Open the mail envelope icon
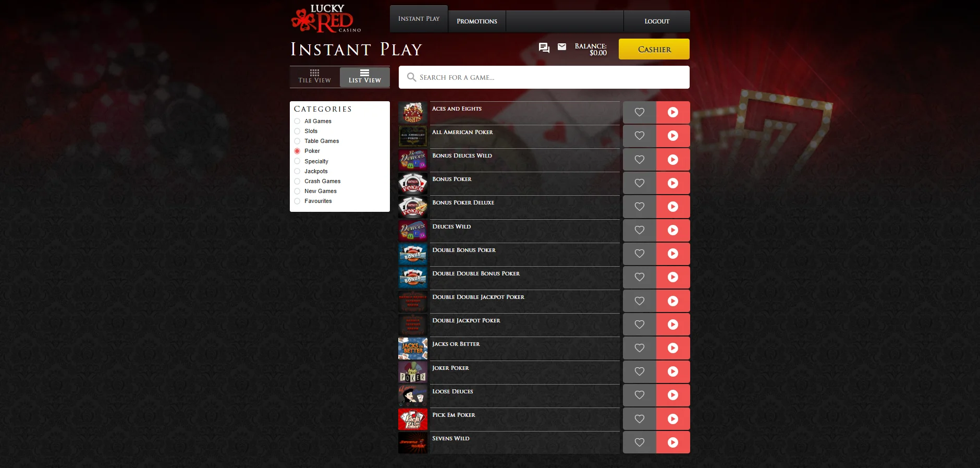The width and height of the screenshot is (980, 468). click(x=562, y=47)
